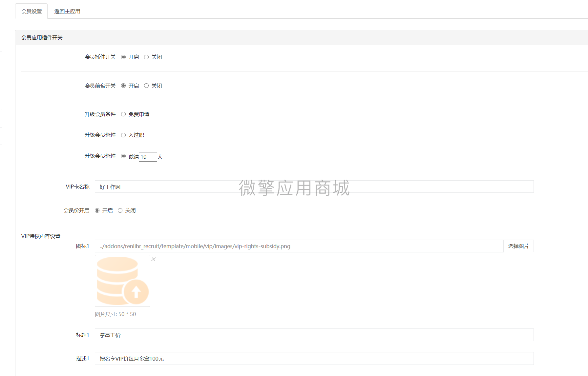588x376 pixels.
Task: Set 会员价开启 to 开启
Action: (x=97, y=210)
